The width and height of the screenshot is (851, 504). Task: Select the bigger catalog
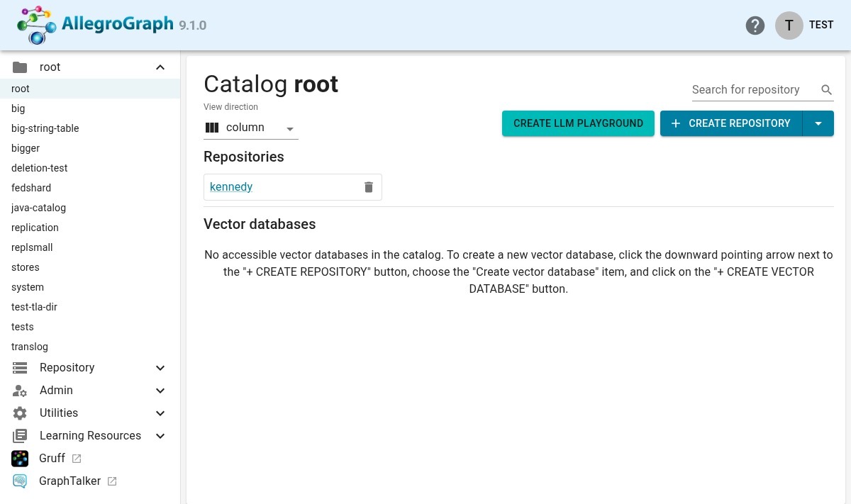[90, 148]
